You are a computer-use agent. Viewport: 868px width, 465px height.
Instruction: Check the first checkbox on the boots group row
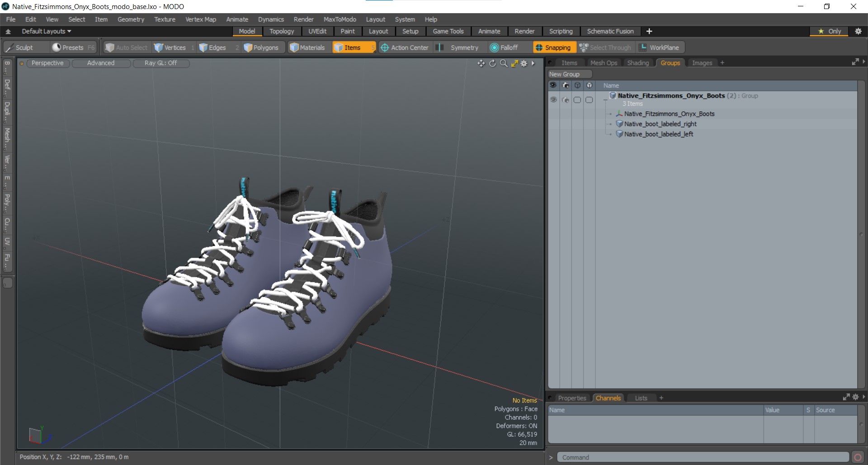coord(577,100)
